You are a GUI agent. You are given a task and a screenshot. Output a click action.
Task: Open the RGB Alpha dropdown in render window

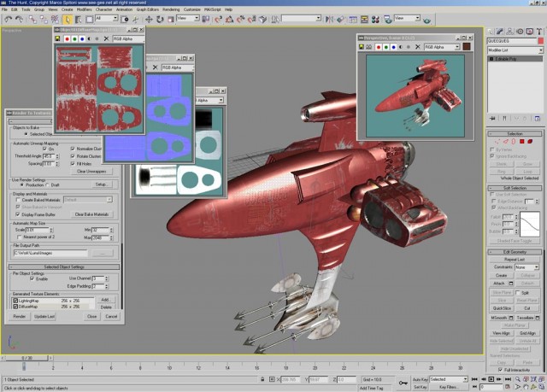pos(442,47)
